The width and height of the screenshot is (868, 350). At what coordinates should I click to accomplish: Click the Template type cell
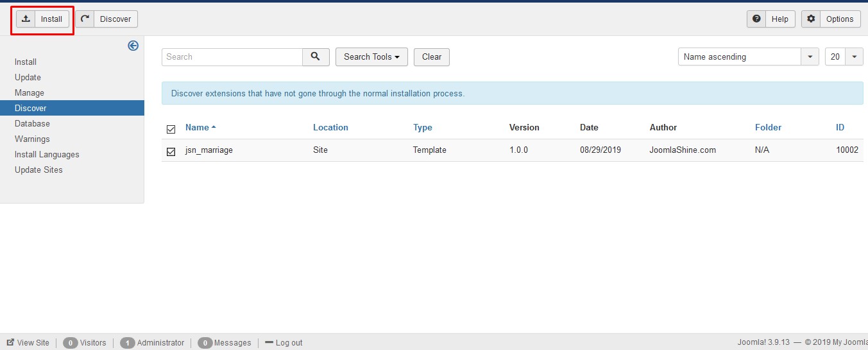[x=430, y=150]
